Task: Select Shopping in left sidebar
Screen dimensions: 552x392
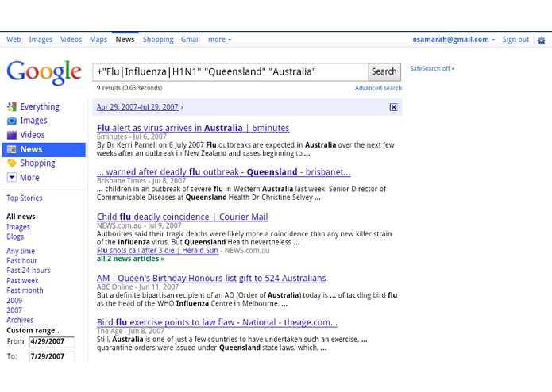Action: pyautogui.click(x=37, y=163)
